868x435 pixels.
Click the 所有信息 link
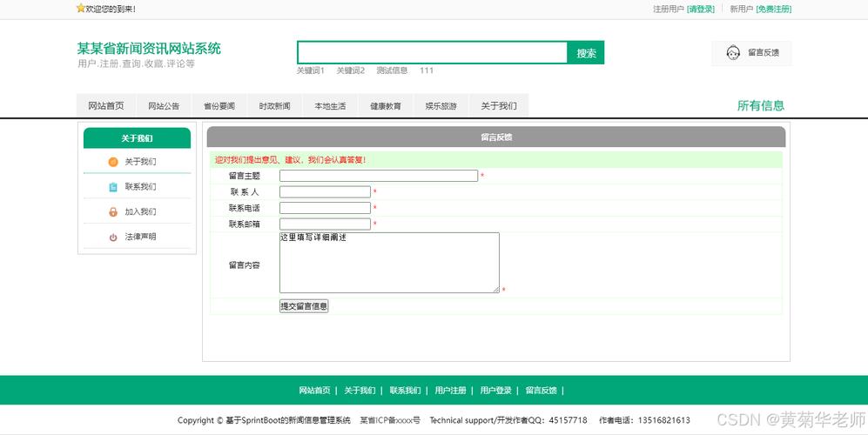pyautogui.click(x=761, y=106)
